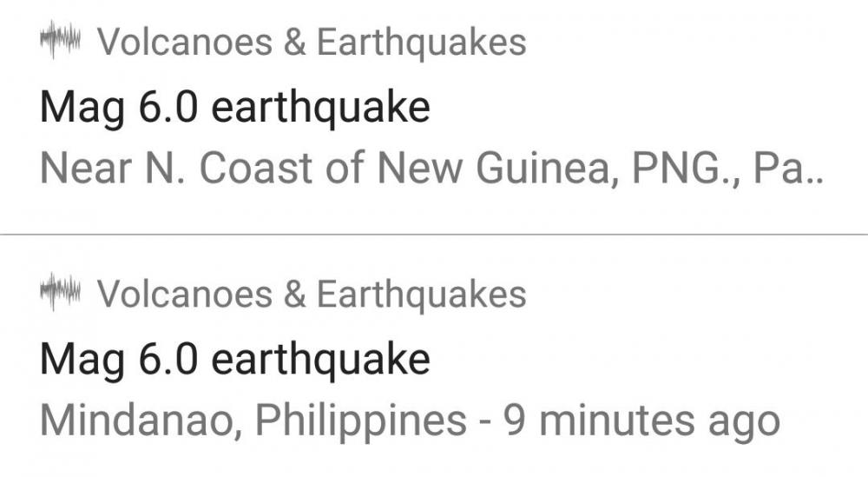Tap the seismograph icon on the Mindanao notification
This screenshot has height=477, width=868.
(x=61, y=294)
